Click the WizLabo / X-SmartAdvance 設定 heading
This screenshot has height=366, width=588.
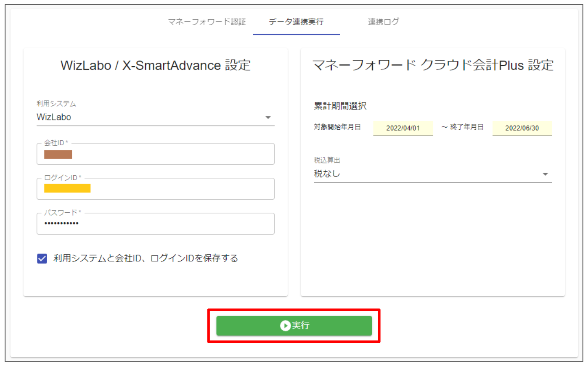tap(156, 65)
